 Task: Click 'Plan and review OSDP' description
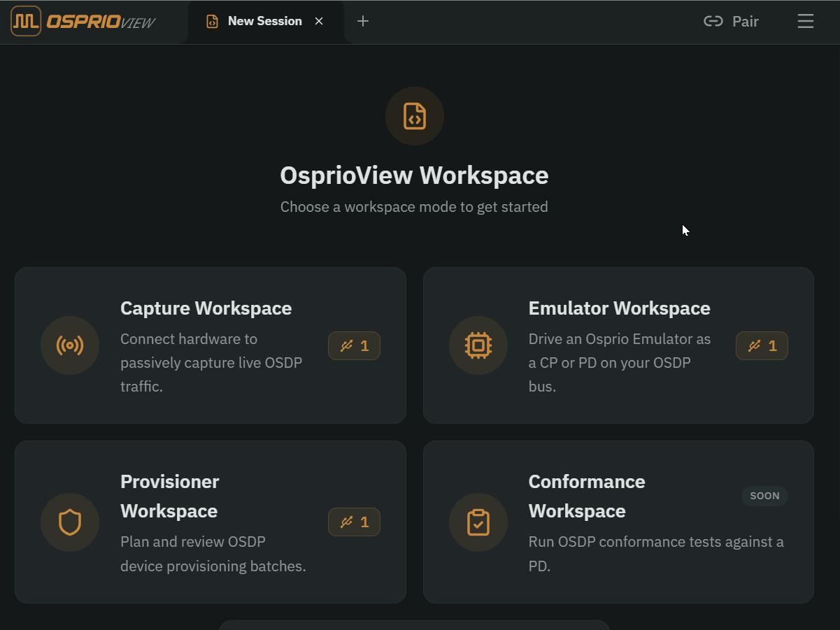pyautogui.click(x=213, y=554)
